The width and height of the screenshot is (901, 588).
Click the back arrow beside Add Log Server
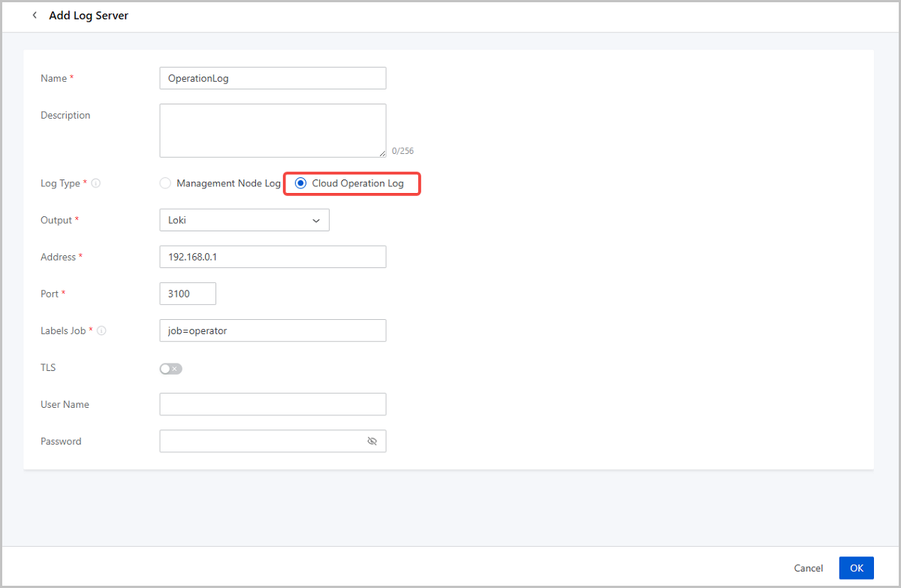(x=35, y=16)
